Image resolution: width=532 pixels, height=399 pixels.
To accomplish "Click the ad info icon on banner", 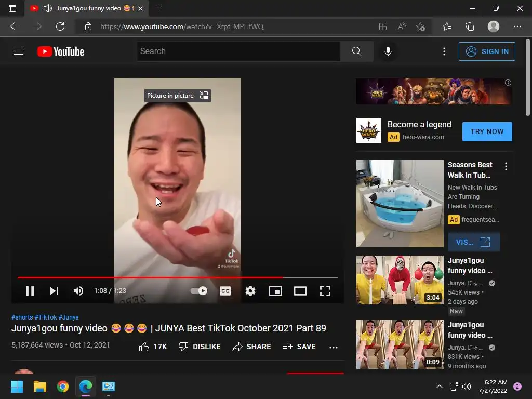I will pos(508,83).
